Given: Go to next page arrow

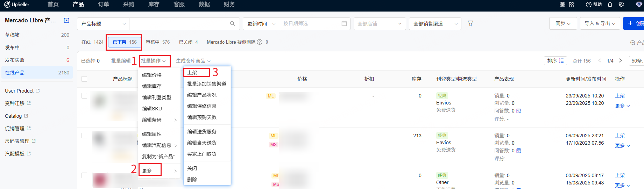Looking at the screenshot, I should click(x=620, y=61).
